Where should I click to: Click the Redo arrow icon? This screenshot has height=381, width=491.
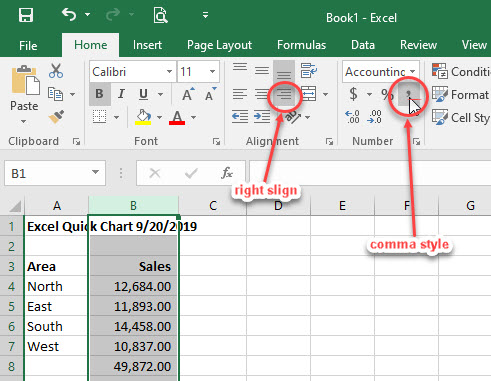tap(113, 15)
